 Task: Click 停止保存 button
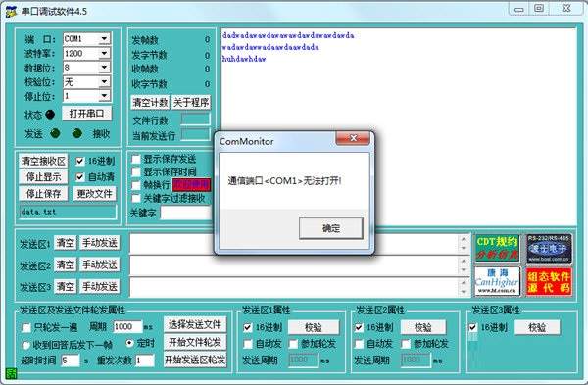pos(43,194)
